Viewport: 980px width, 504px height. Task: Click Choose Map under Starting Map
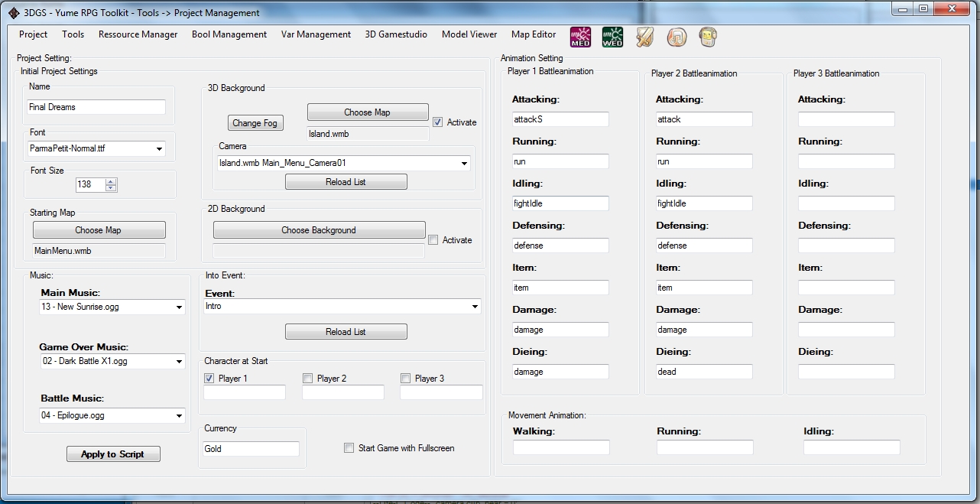point(99,230)
